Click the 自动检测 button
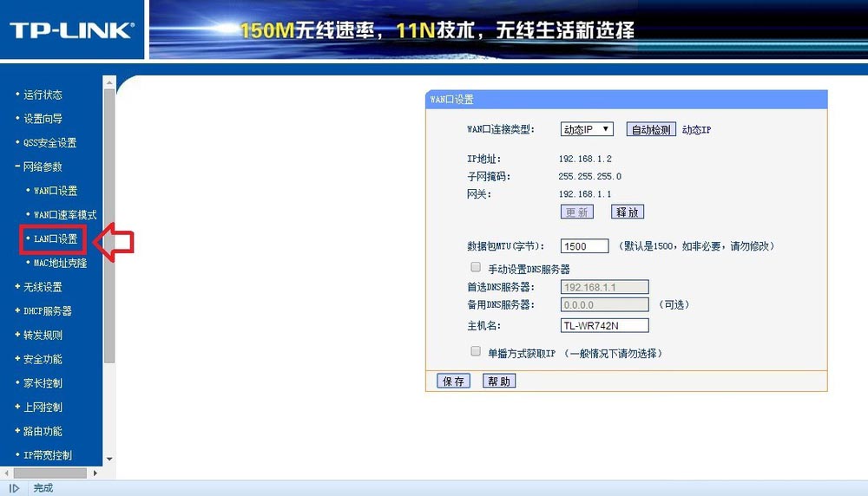The width and height of the screenshot is (868, 496). point(651,129)
